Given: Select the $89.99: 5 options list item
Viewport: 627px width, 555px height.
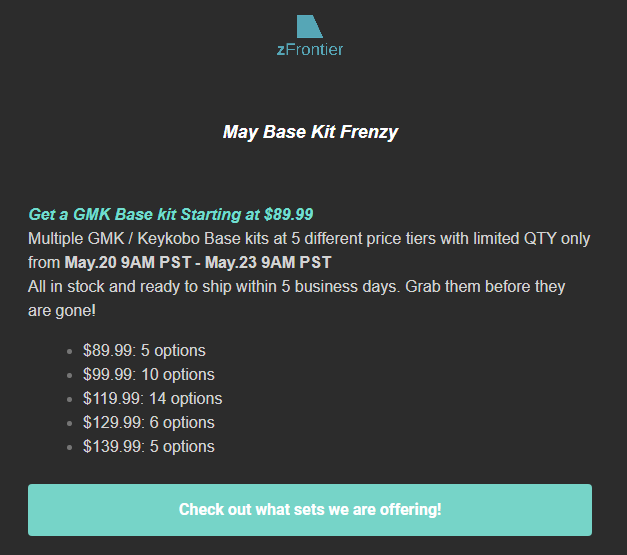Looking at the screenshot, I should pyautogui.click(x=144, y=351).
